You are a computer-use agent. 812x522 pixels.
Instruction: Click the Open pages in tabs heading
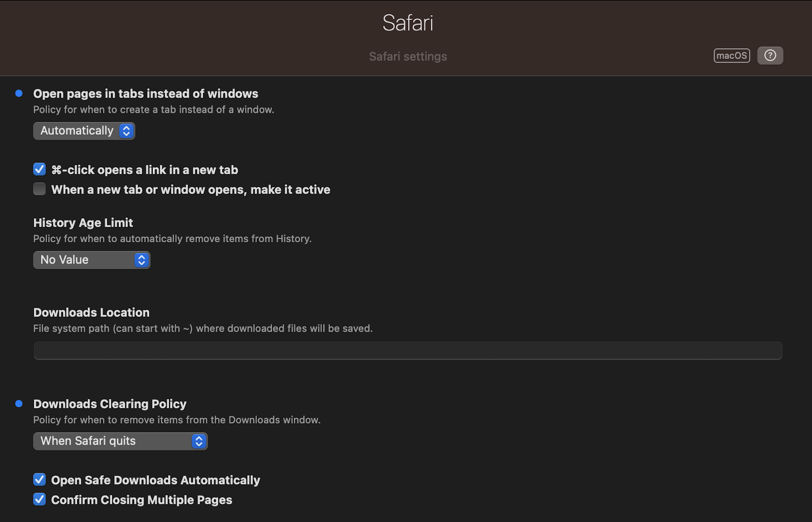coord(146,93)
